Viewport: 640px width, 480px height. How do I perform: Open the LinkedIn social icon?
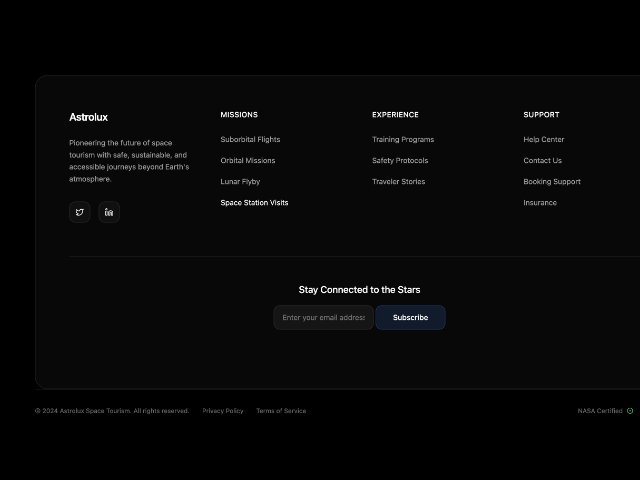(109, 212)
